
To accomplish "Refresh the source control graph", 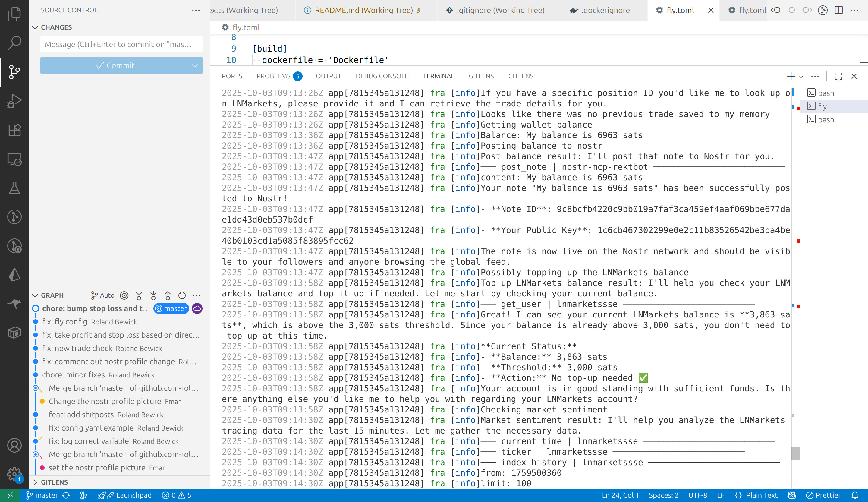I will 182,295.
